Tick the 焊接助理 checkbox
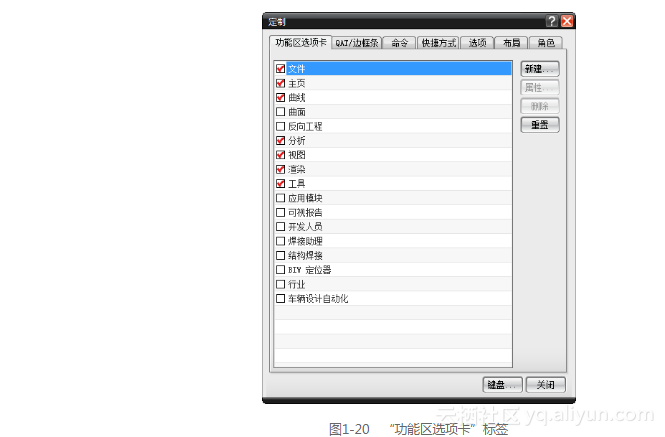This screenshot has width=665, height=437. [280, 241]
